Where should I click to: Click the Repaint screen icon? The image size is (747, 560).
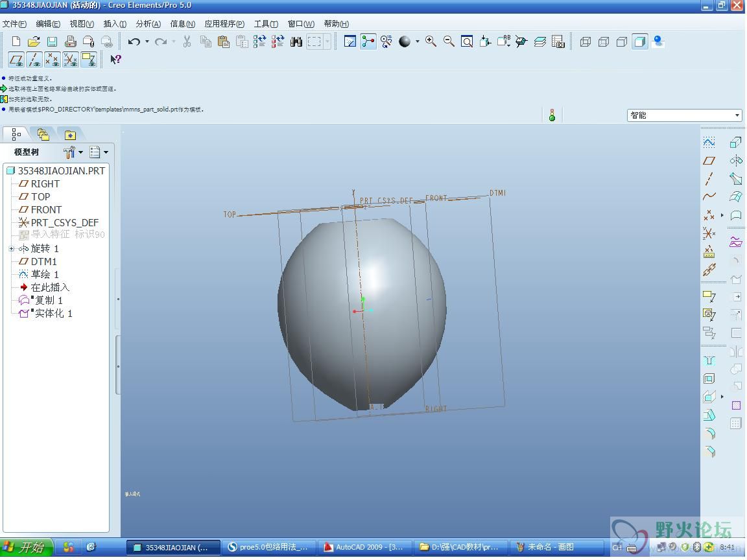(350, 42)
